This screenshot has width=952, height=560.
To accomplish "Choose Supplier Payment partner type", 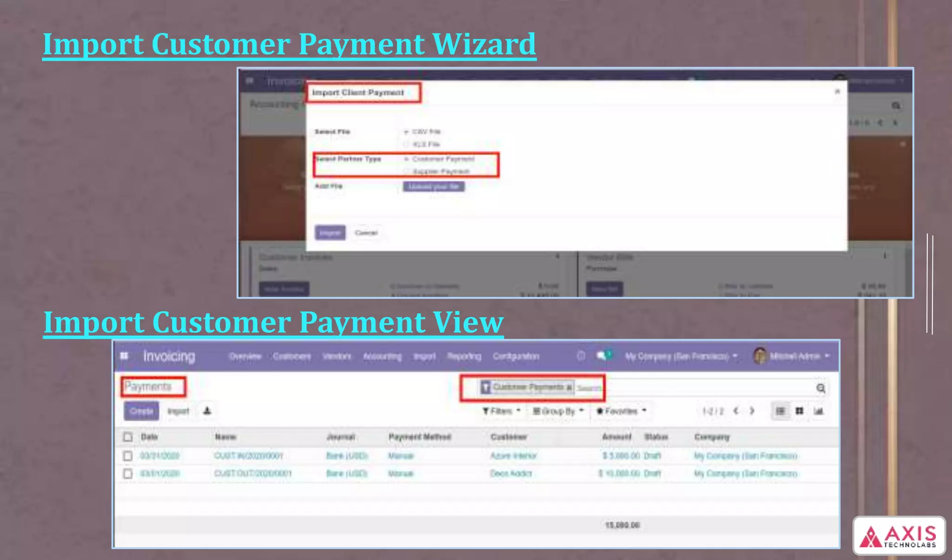I will (406, 171).
